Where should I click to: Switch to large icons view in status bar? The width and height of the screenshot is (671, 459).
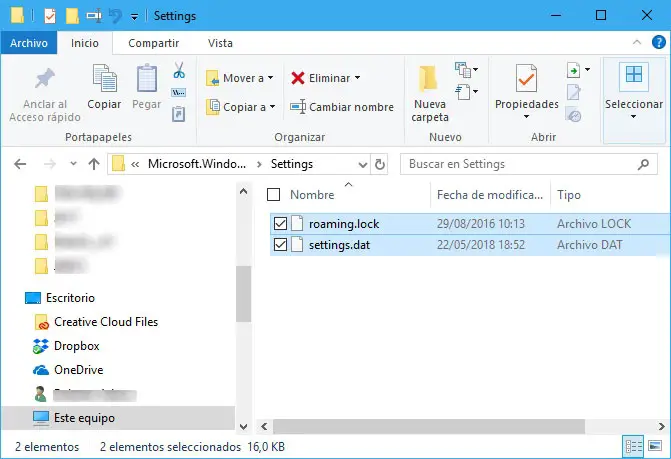[x=655, y=446]
